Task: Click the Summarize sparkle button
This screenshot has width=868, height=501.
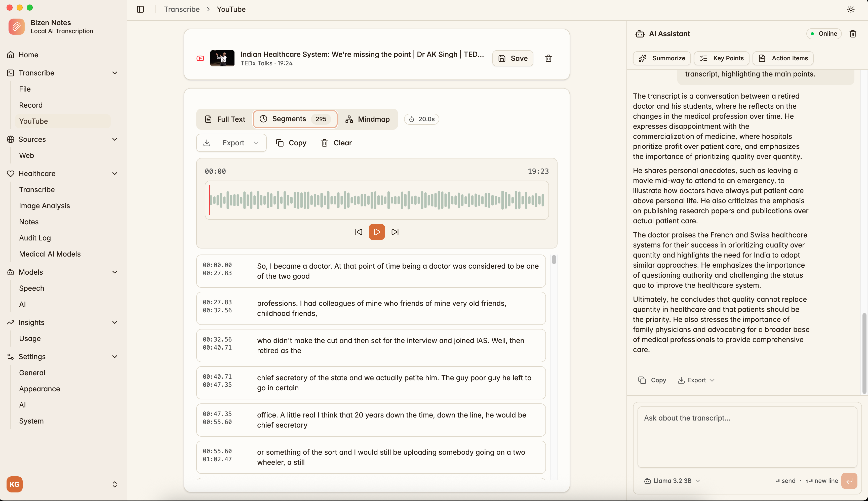Action: pyautogui.click(x=662, y=58)
